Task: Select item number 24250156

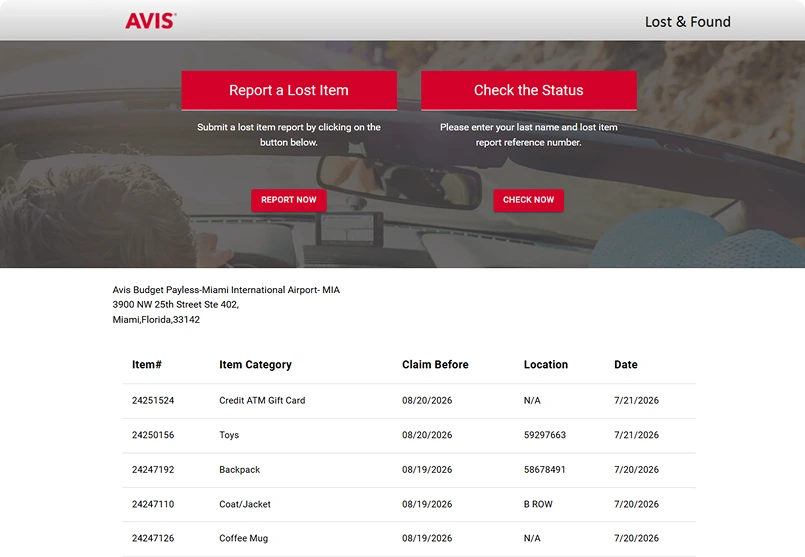Action: [x=153, y=435]
